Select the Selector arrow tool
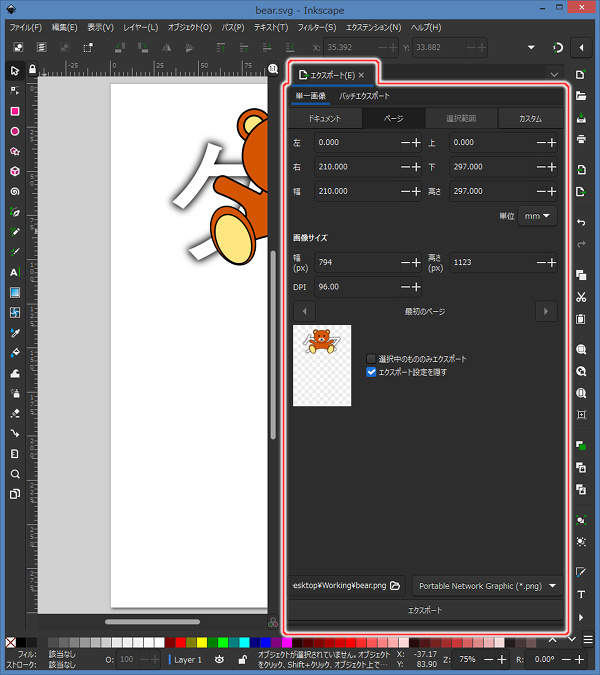This screenshot has width=600, height=675. pyautogui.click(x=15, y=70)
